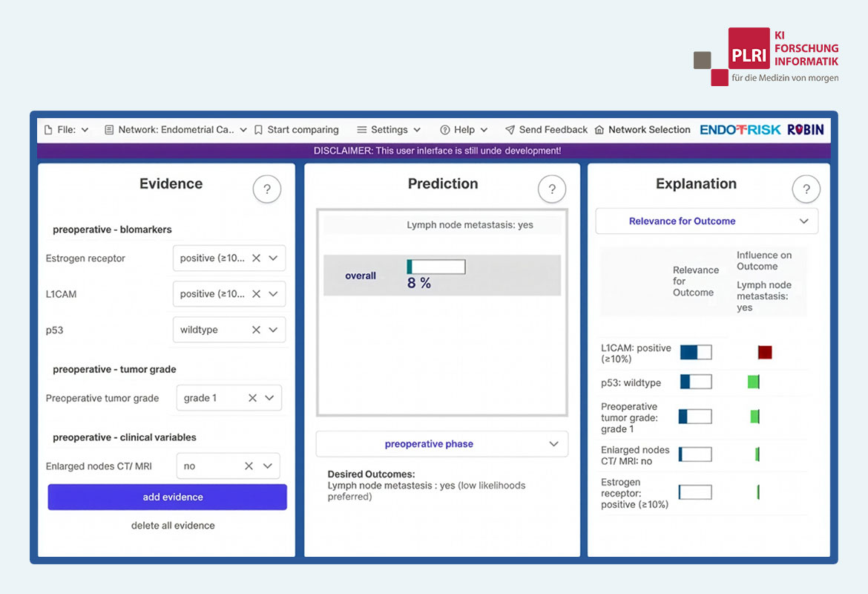Clear the L1CAM value with X
This screenshot has height=594, width=868.
point(256,294)
